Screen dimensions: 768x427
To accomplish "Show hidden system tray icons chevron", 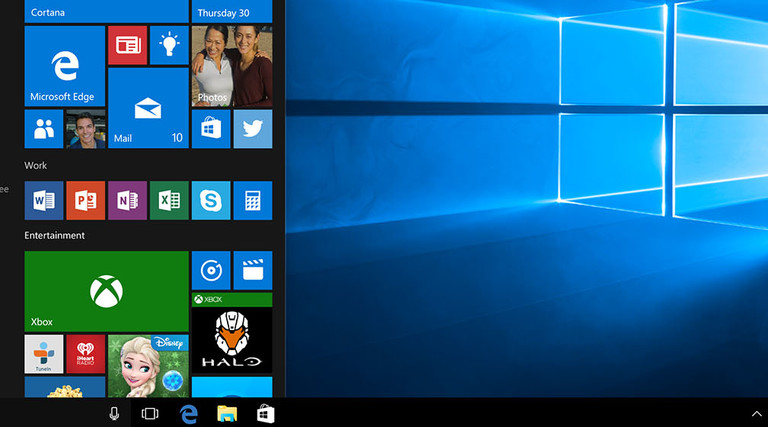I will pos(756,414).
